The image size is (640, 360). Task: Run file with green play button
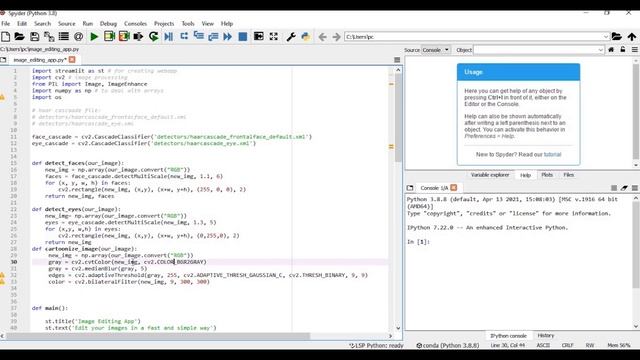click(x=94, y=37)
